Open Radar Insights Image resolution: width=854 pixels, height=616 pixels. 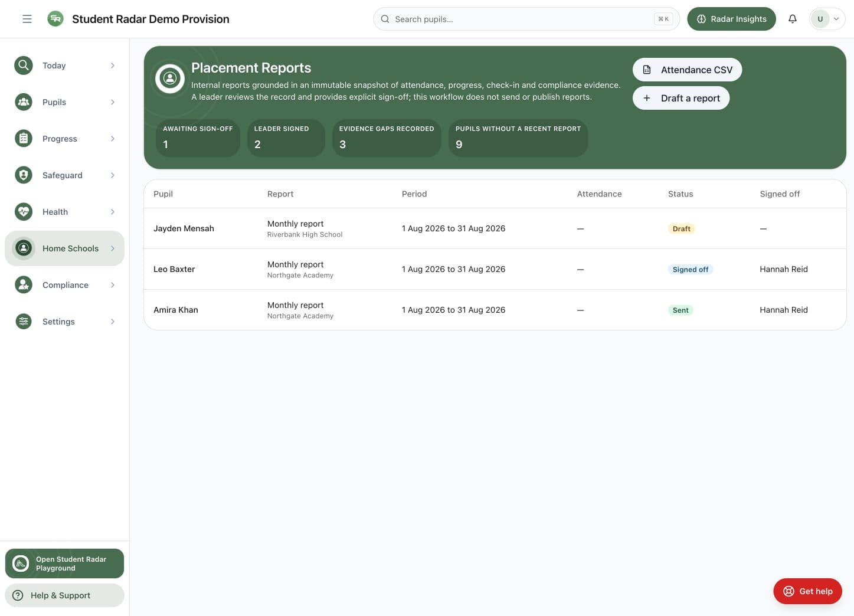coord(731,19)
